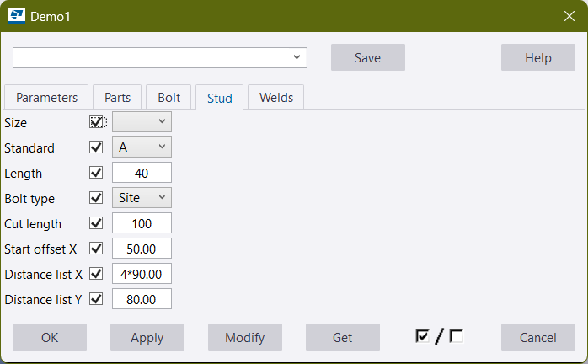Switch to the Parameters tab
Screen dimensions: 588x364
point(46,98)
